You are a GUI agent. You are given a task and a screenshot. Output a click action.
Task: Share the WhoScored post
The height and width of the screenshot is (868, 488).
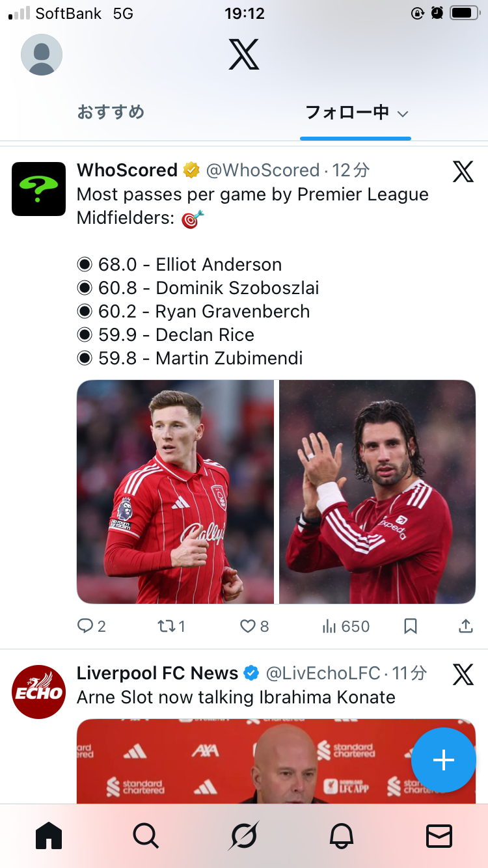click(465, 626)
